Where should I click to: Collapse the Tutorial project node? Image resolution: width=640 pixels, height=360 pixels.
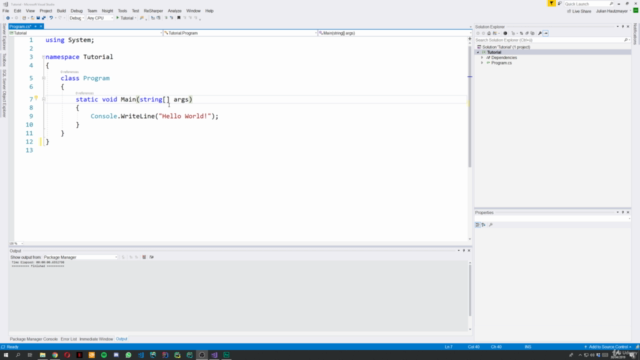pos(478,52)
